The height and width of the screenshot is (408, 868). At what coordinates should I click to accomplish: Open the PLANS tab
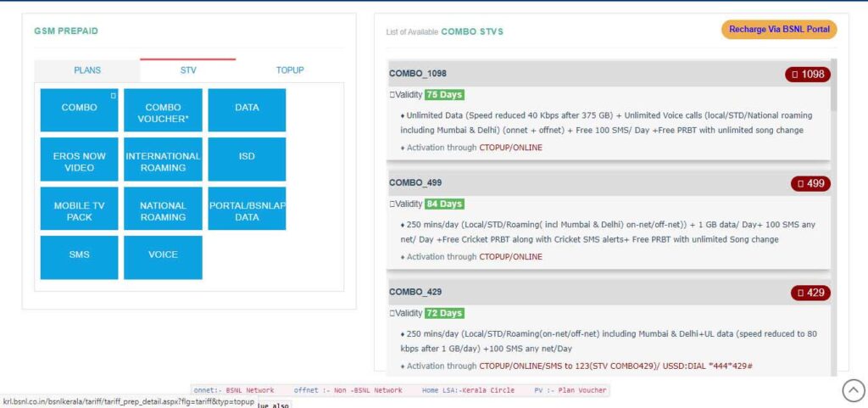click(87, 70)
